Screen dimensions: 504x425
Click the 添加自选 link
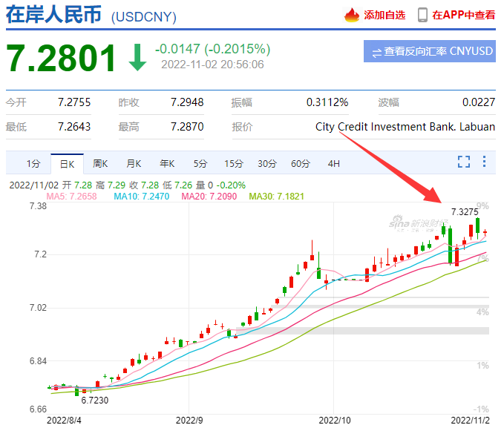[384, 15]
